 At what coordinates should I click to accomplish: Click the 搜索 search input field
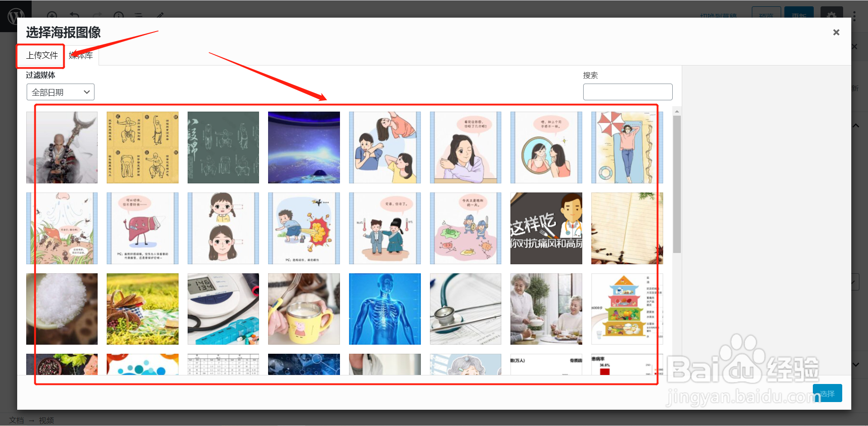click(627, 92)
